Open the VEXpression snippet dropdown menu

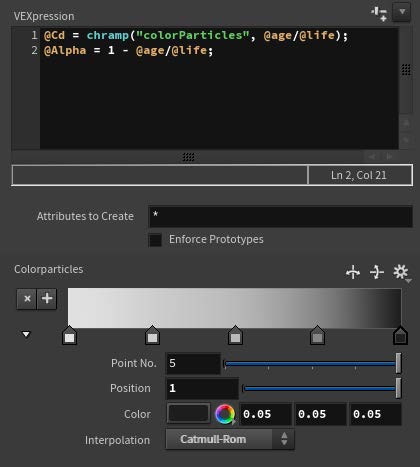pos(402,12)
